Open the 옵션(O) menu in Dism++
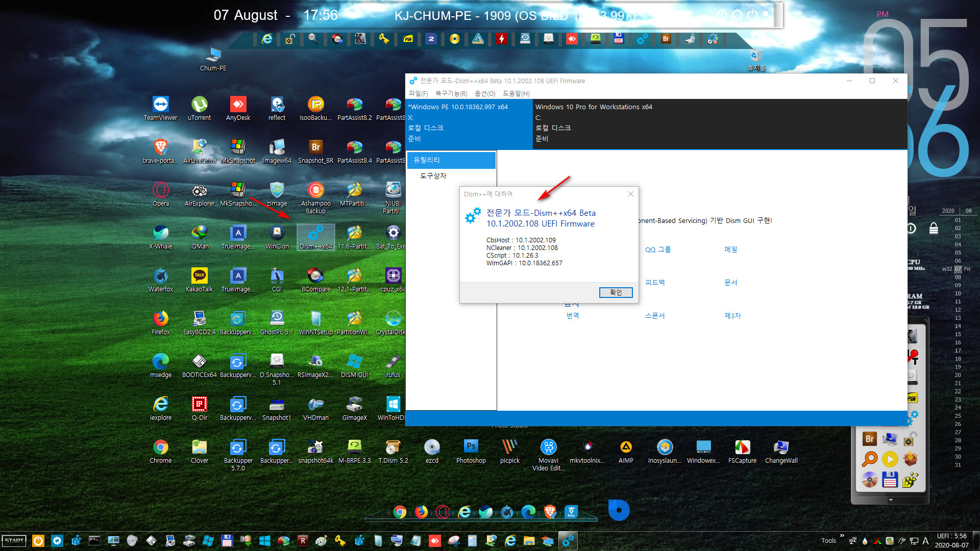Screen dimensions: 980x551 point(485,94)
